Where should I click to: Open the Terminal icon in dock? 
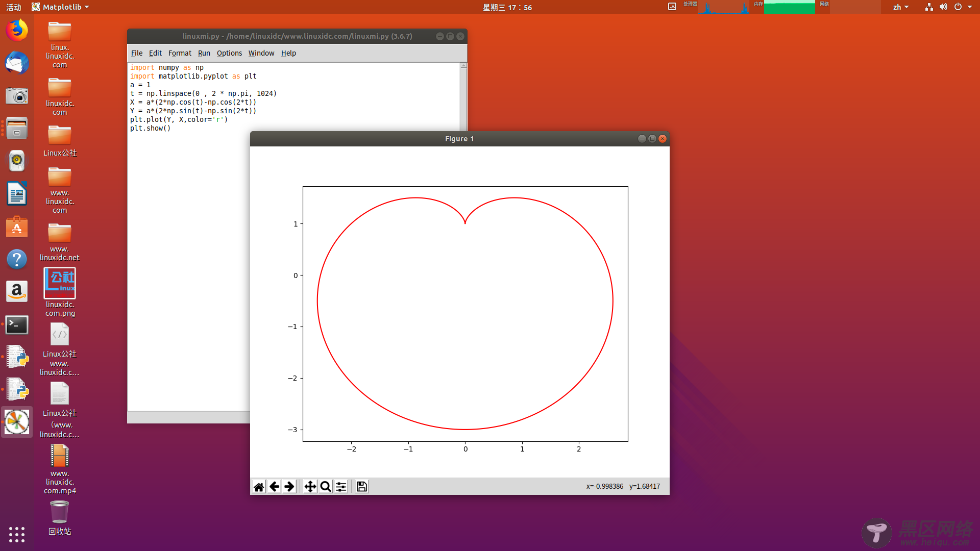(x=17, y=325)
